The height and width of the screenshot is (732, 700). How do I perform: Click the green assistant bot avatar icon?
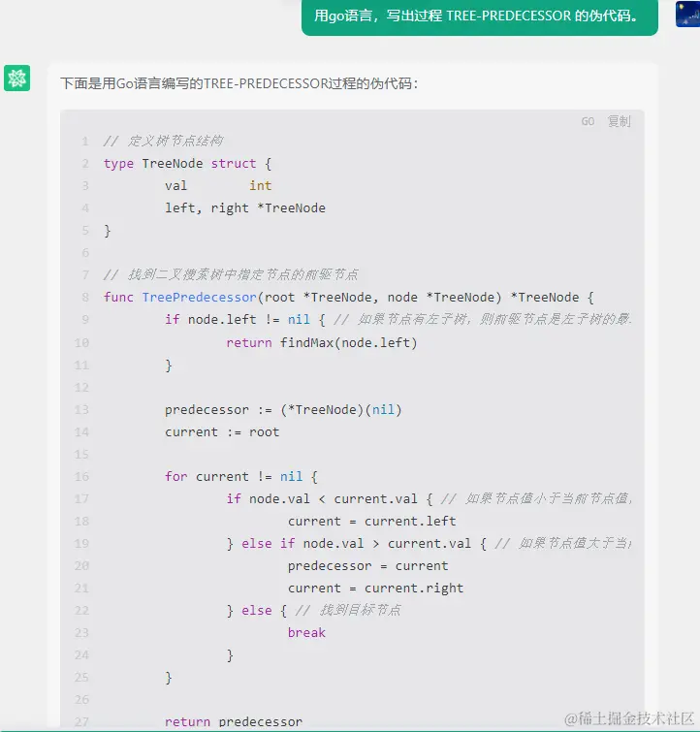16,78
